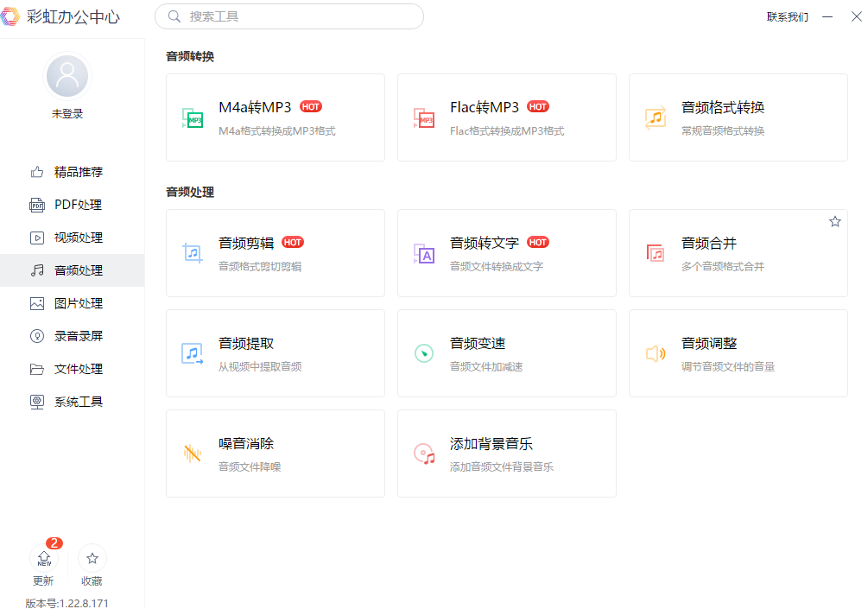
Task: Click the 添加背景音乐 disc icon
Action: click(424, 454)
